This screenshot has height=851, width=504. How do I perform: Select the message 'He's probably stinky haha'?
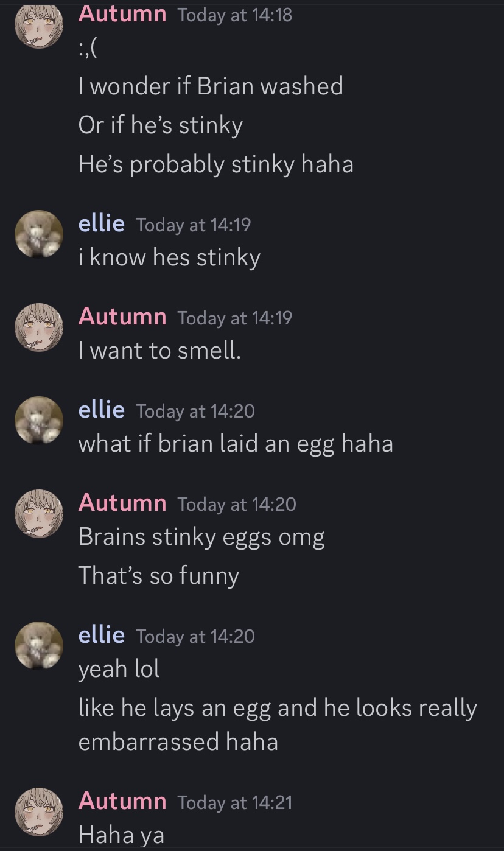coord(216,164)
